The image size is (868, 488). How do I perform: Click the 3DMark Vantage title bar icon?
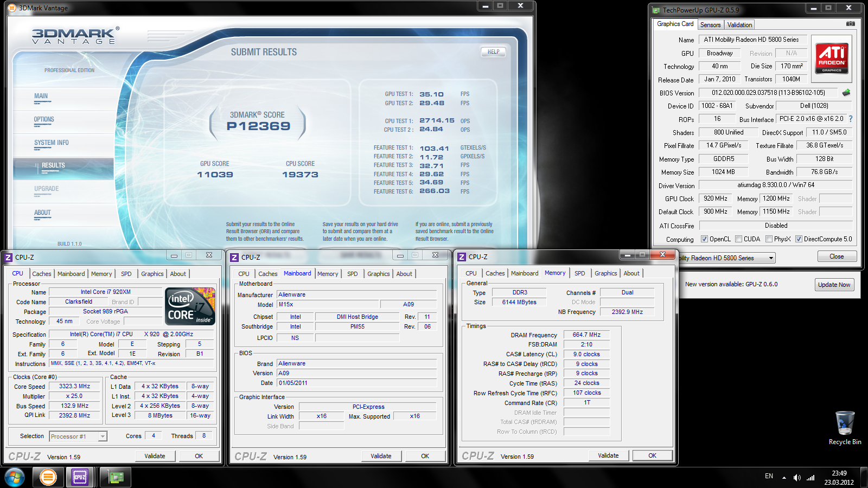[x=12, y=8]
